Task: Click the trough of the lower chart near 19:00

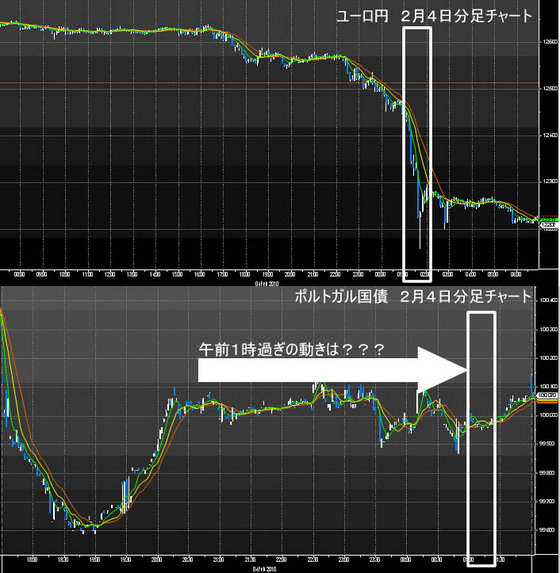Action: pyautogui.click(x=88, y=527)
